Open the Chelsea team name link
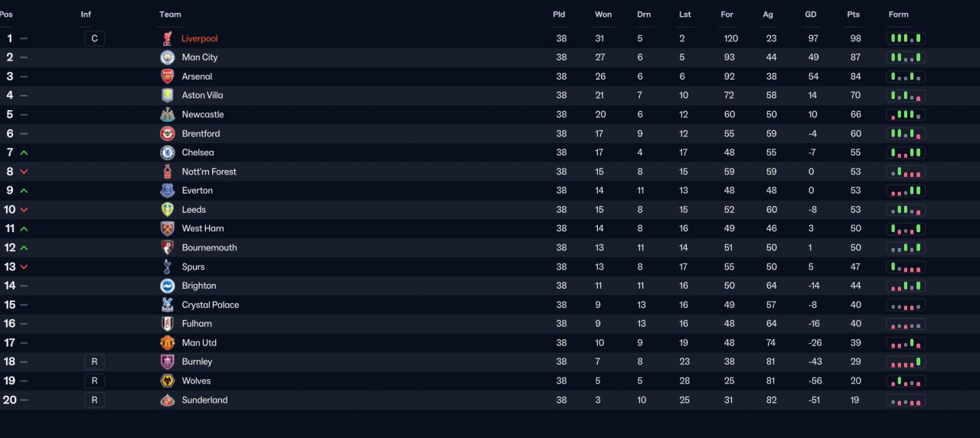This screenshot has height=438, width=980. [198, 152]
